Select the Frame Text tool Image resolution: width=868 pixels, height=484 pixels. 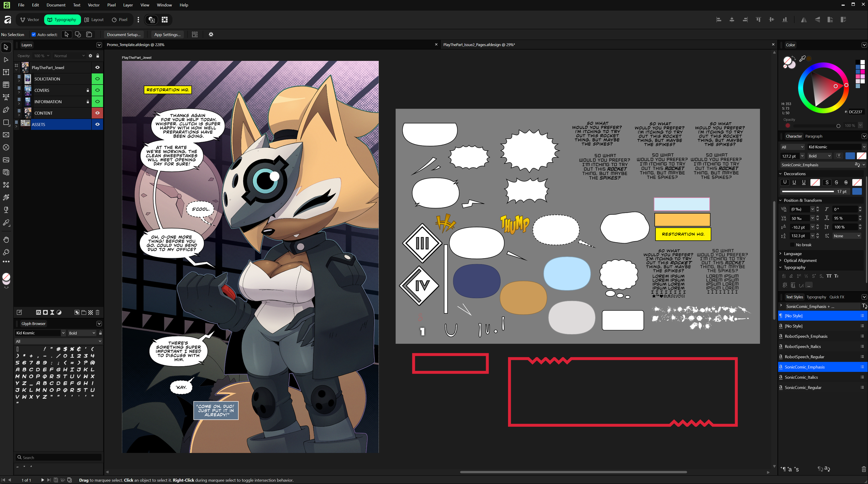(x=6, y=72)
